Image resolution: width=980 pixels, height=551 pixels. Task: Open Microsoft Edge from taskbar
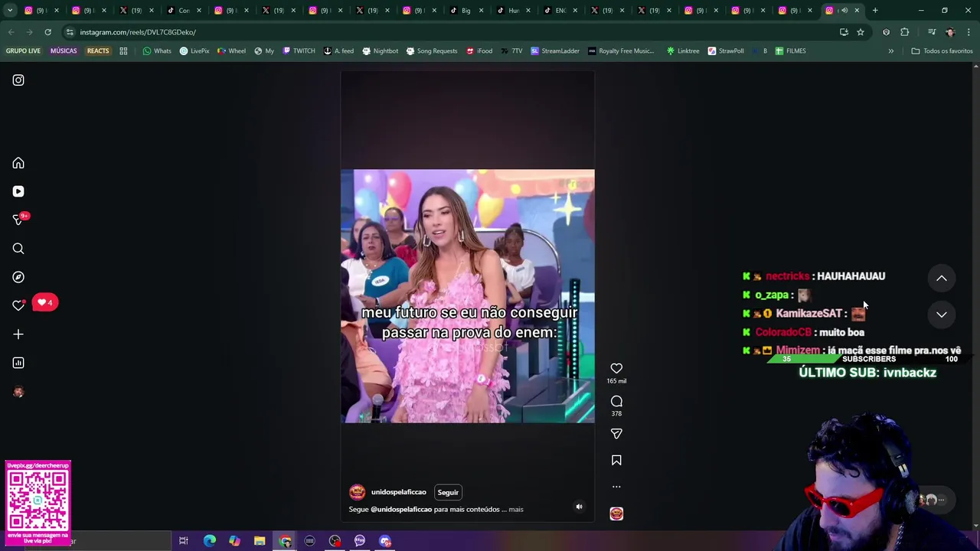[209, 541]
